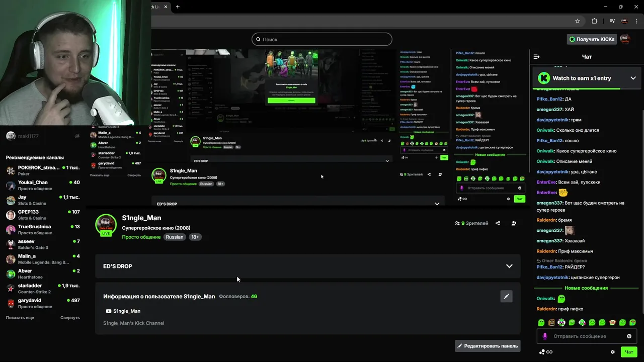Click share icon beside viewers count
This screenshot has width=644, height=362.
tap(498, 223)
